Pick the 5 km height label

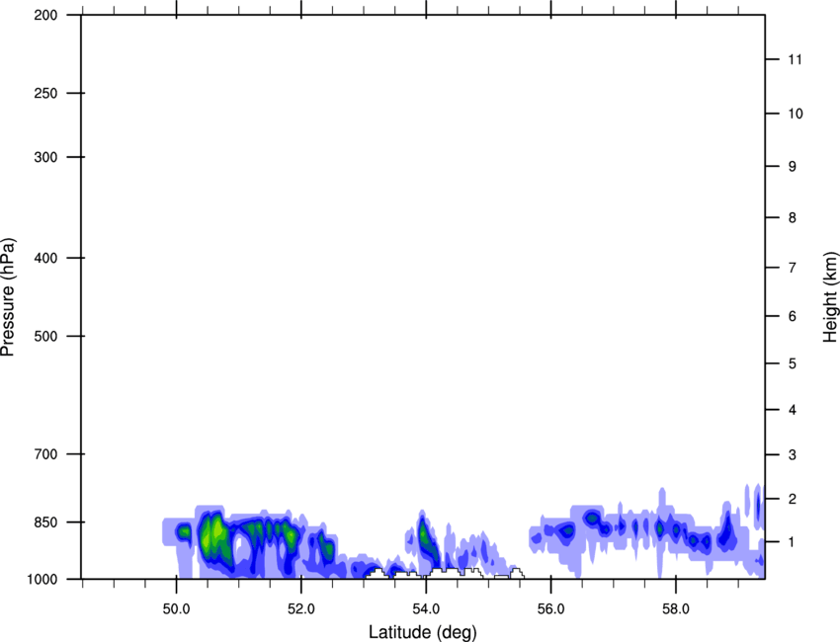coord(793,363)
